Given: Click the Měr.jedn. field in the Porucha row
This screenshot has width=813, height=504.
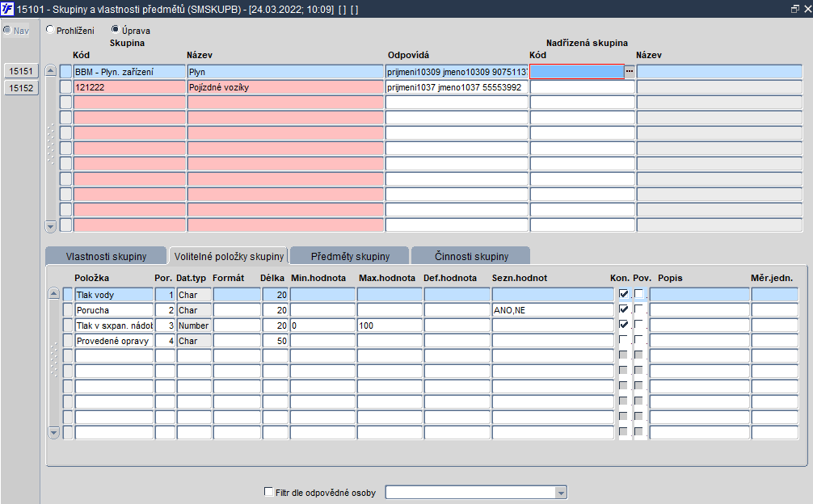Looking at the screenshot, I should pyautogui.click(x=775, y=310).
